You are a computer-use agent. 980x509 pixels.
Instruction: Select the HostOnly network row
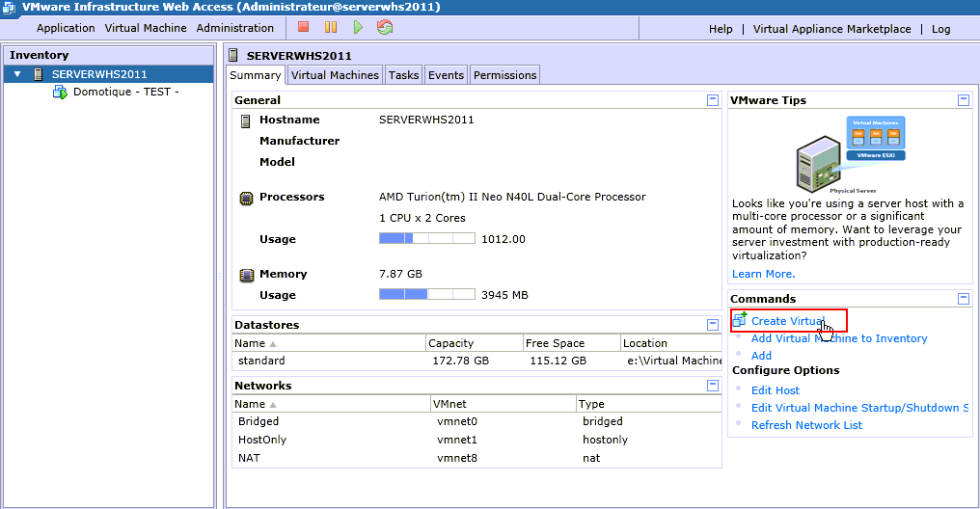(476, 440)
